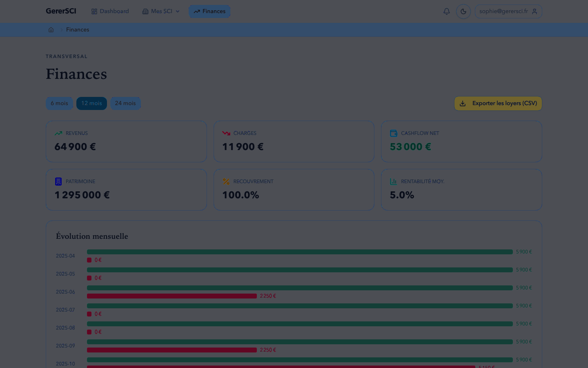Image resolution: width=588 pixels, height=368 pixels.
Task: Click the 2025-04 green revenue bar
Action: click(x=300, y=252)
